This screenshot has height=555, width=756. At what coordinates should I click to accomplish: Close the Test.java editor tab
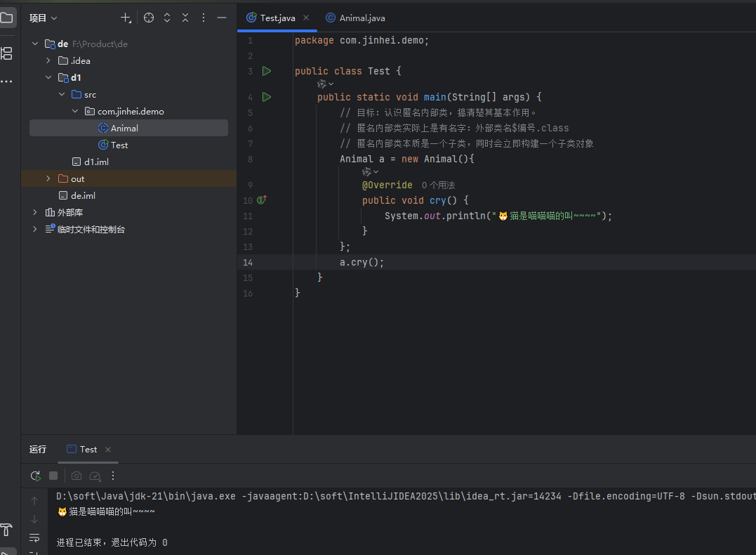306,18
